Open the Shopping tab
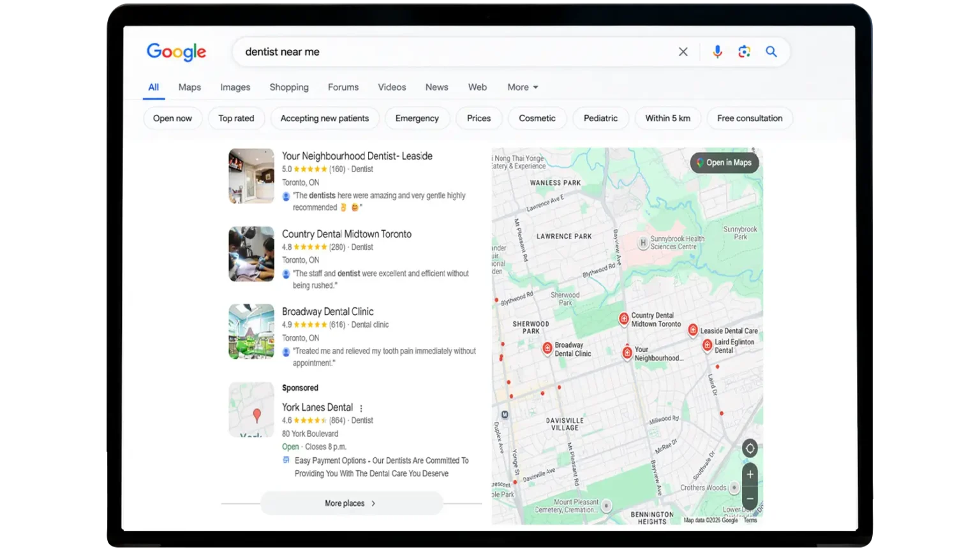The image size is (980, 551). (289, 87)
